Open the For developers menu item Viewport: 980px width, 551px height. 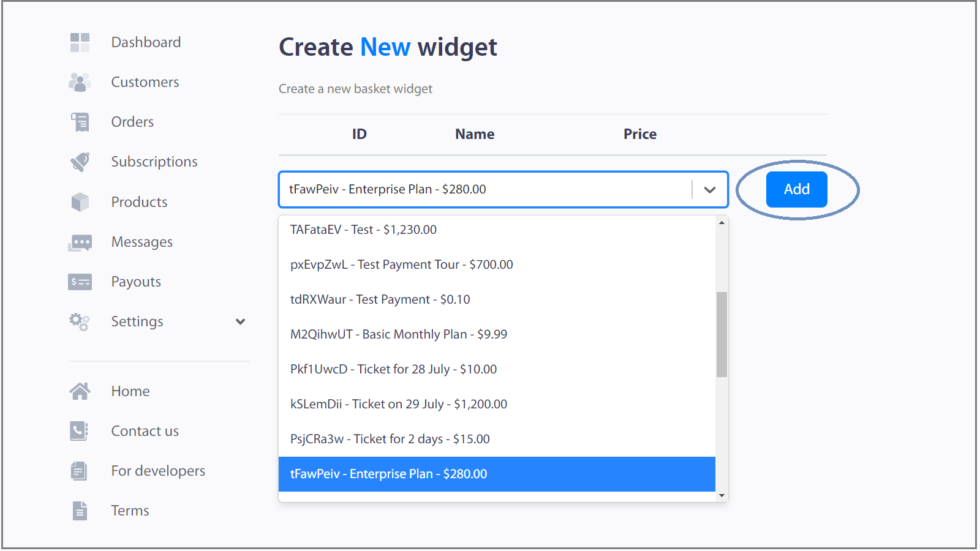click(158, 471)
